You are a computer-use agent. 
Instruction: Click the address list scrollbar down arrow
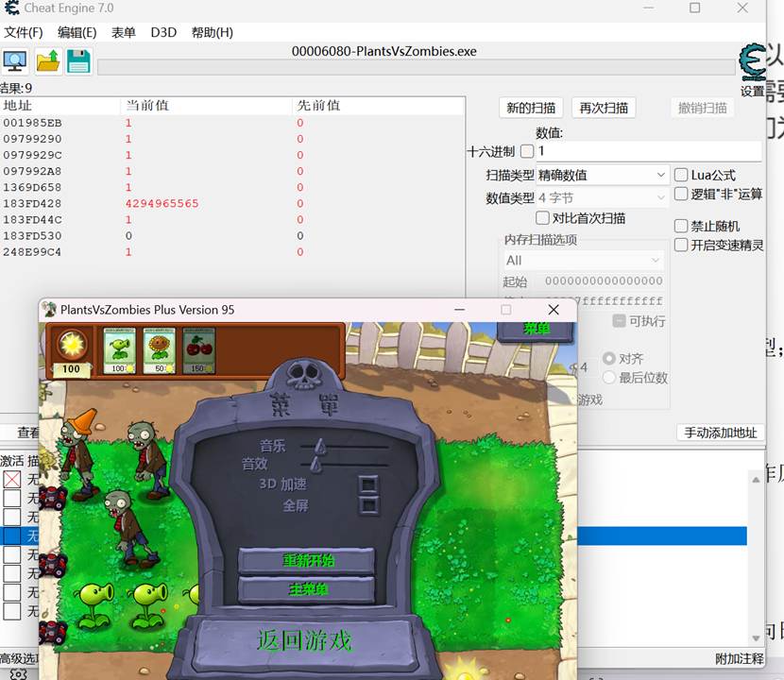(x=756, y=638)
